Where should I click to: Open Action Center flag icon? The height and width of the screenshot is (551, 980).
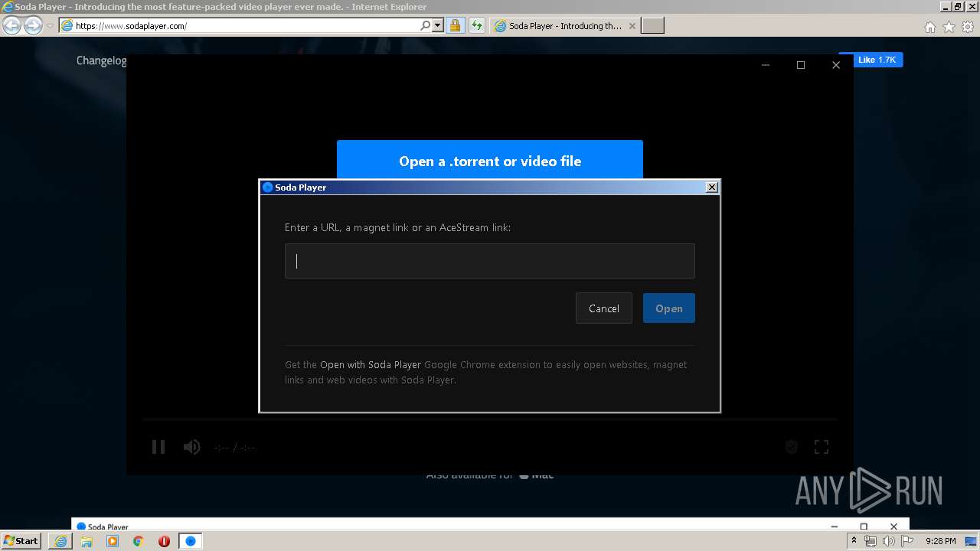click(906, 541)
